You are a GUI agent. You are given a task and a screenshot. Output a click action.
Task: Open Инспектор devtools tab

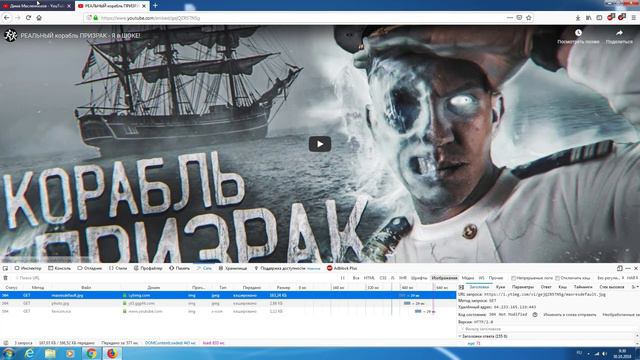[x=28, y=268]
